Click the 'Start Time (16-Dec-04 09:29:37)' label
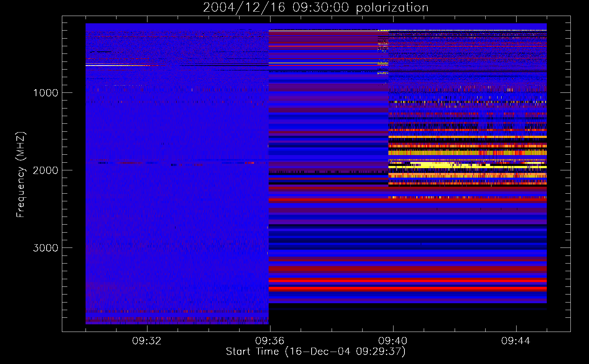 [x=316, y=352]
